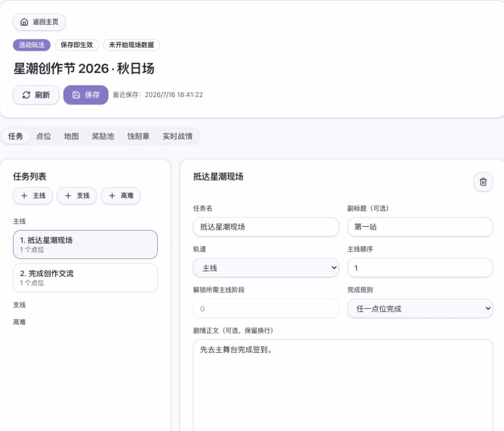The image size is (504, 431).
Task: Click the trash icon to delete task
Action: (x=483, y=182)
